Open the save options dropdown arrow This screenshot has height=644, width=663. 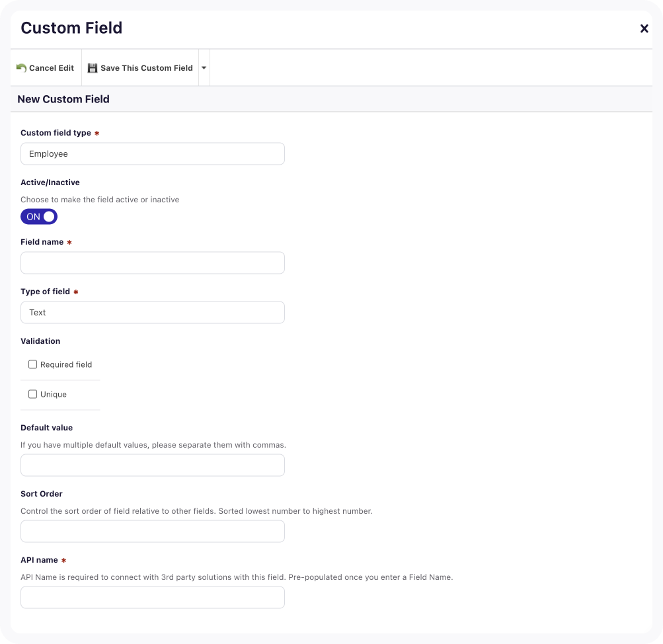click(x=204, y=67)
